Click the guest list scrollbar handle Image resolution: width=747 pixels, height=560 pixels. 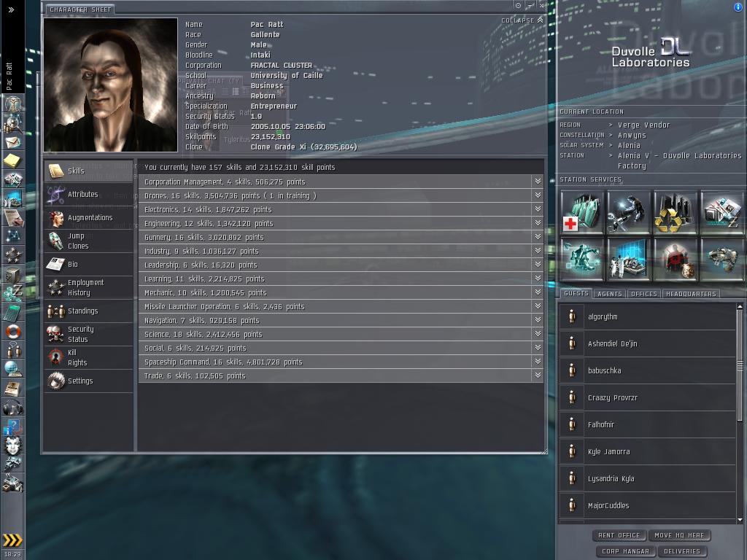pyautogui.click(x=740, y=366)
